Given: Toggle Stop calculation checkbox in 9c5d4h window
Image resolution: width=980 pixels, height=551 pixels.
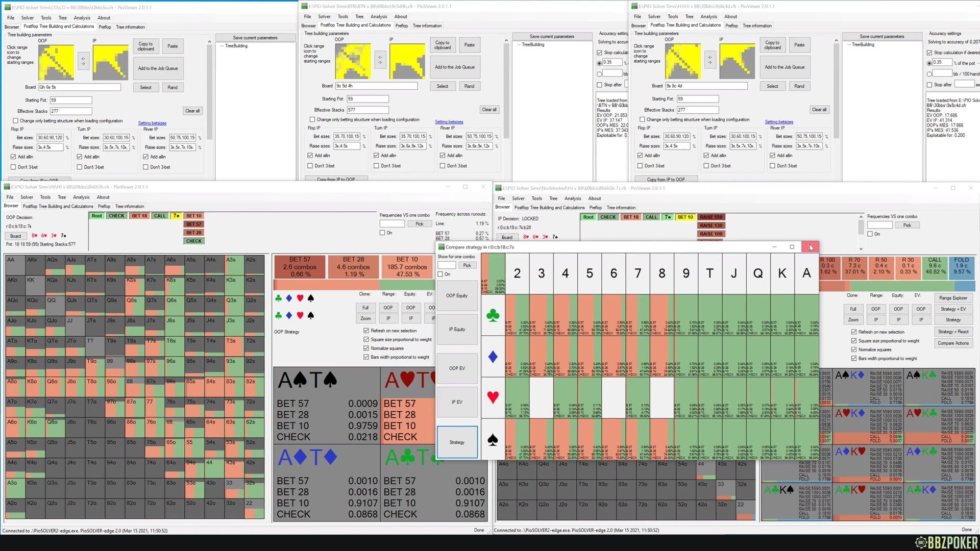Looking at the screenshot, I should point(600,53).
